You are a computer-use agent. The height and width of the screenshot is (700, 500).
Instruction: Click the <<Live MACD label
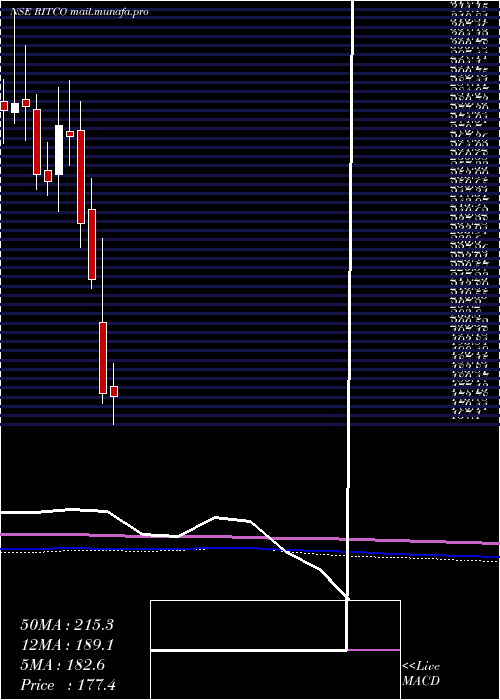coord(421,674)
